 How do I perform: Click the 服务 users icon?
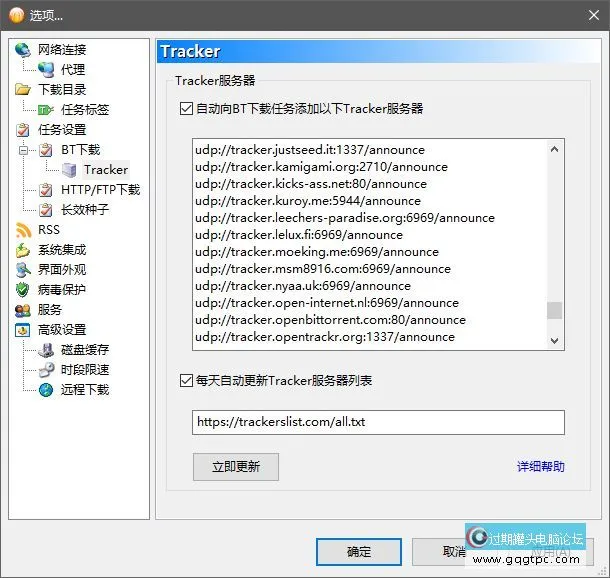click(23, 310)
